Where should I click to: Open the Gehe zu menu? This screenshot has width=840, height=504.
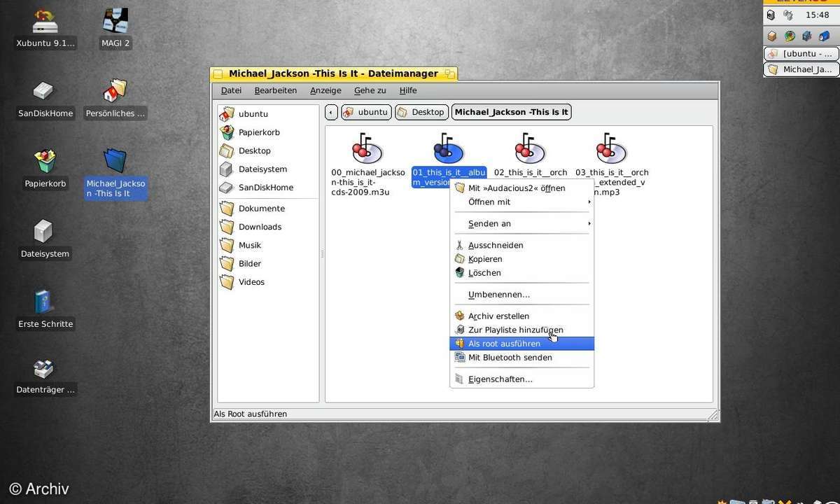[370, 90]
